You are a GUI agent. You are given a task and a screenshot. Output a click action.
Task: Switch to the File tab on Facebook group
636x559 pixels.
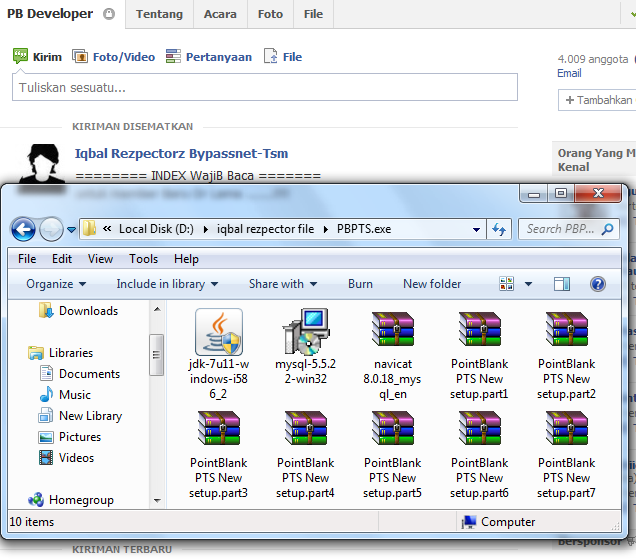[x=314, y=14]
